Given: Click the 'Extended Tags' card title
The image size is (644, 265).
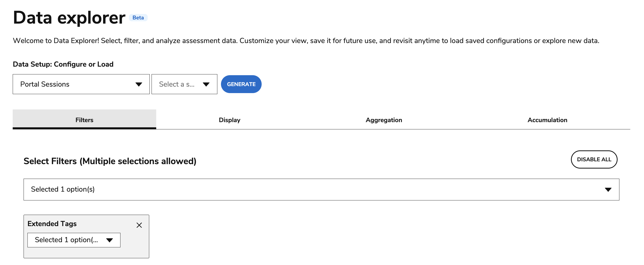Looking at the screenshot, I should 52,224.
